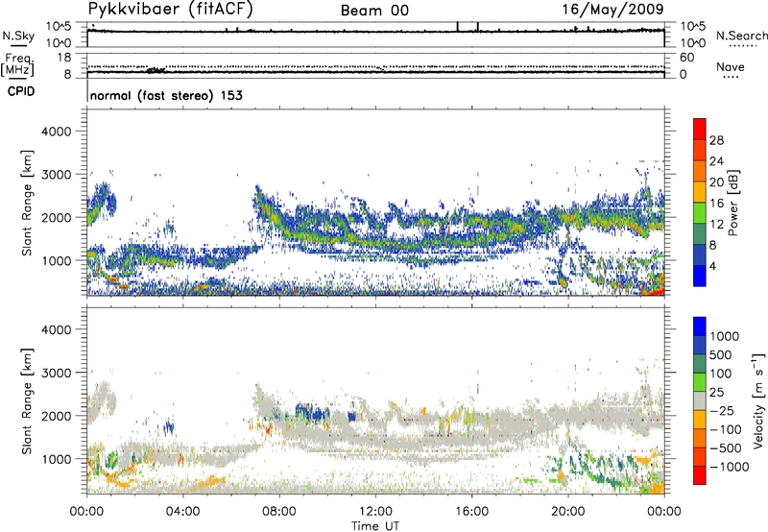
Task: Click the 20:00 time tick label
Action: pyautogui.click(x=567, y=512)
